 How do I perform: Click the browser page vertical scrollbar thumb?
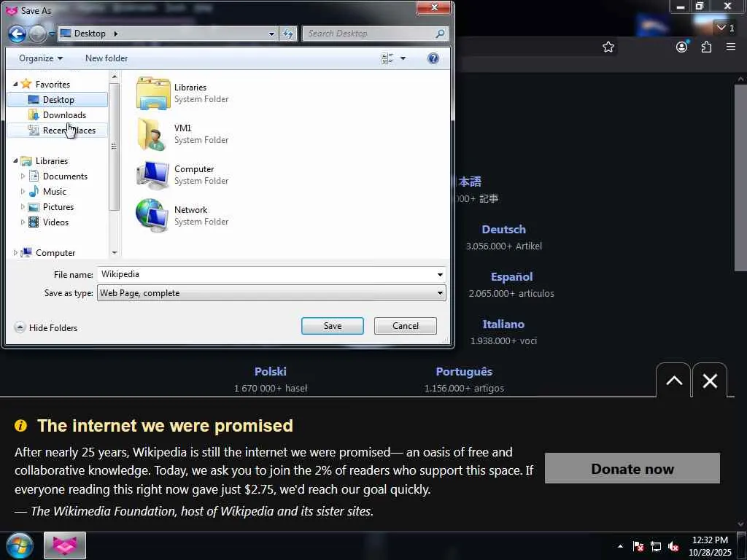coord(740,177)
